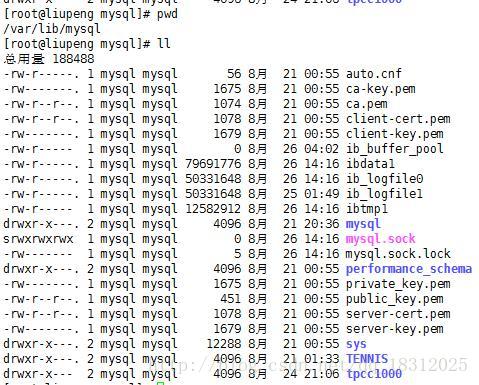Select the file name ib_logfile0

pos(384,179)
